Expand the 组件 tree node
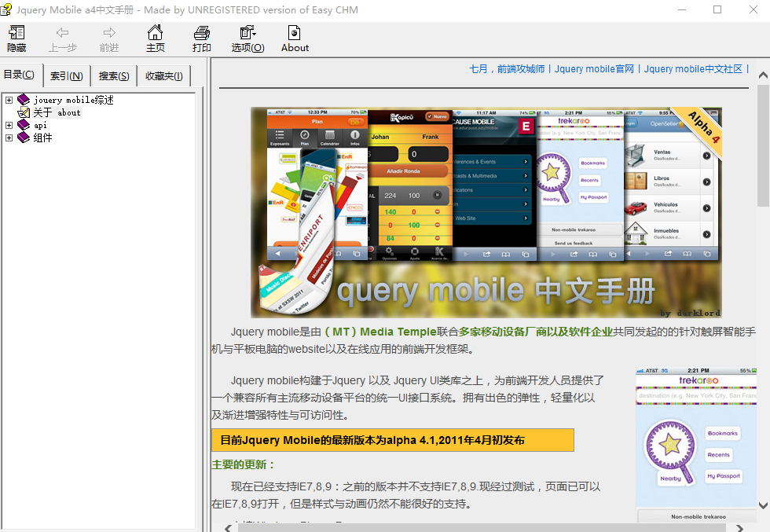Image resolution: width=770 pixels, height=532 pixels. (x=8, y=138)
